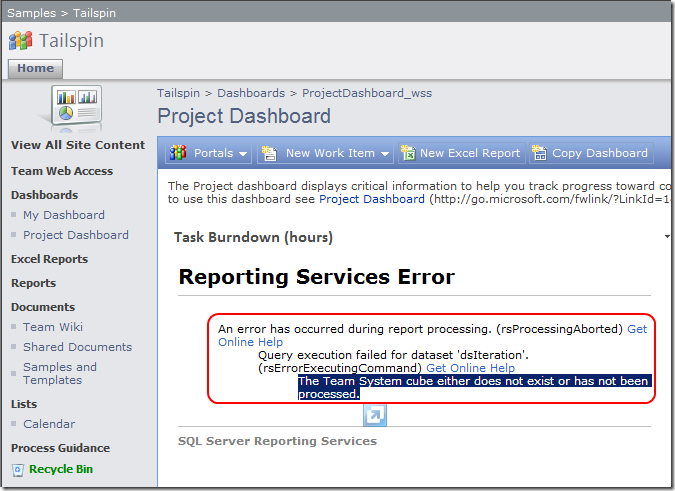Open Shared Documents
This screenshot has height=491, width=675.
coord(77,347)
